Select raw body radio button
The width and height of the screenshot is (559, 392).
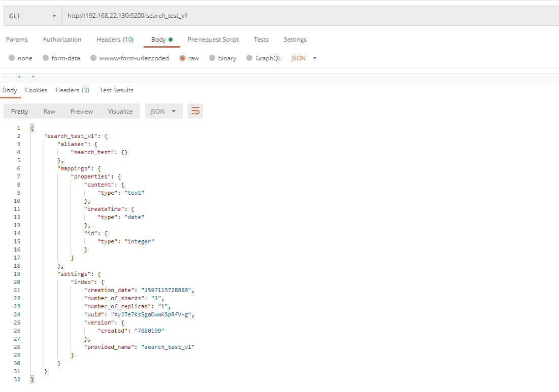pyautogui.click(x=183, y=58)
